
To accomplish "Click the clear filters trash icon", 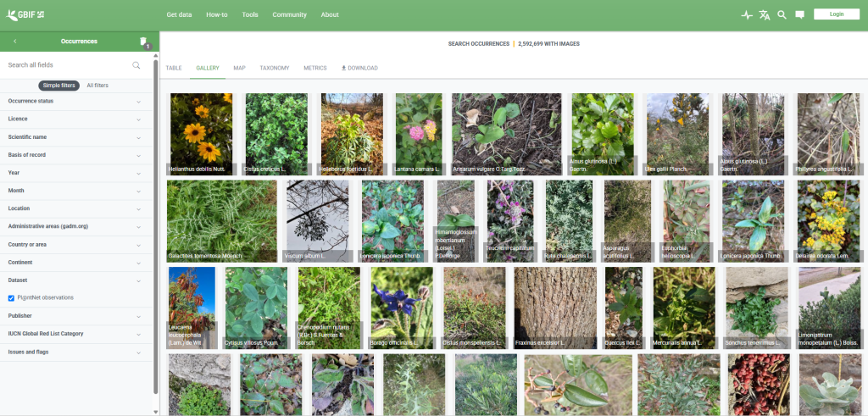I will (143, 42).
